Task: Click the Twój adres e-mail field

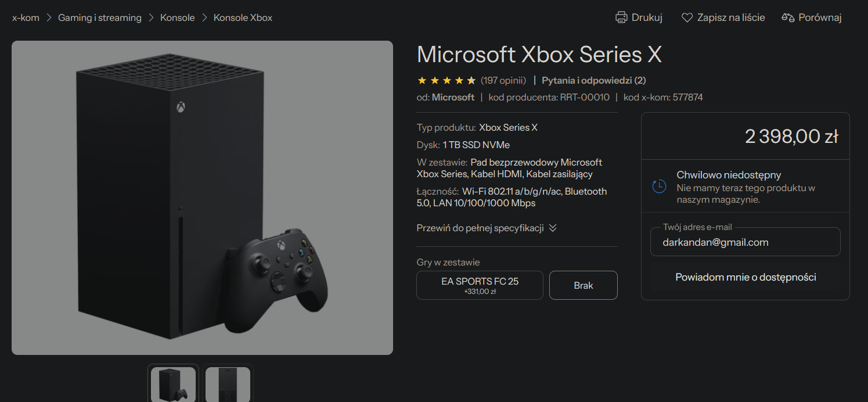Action: tap(745, 242)
